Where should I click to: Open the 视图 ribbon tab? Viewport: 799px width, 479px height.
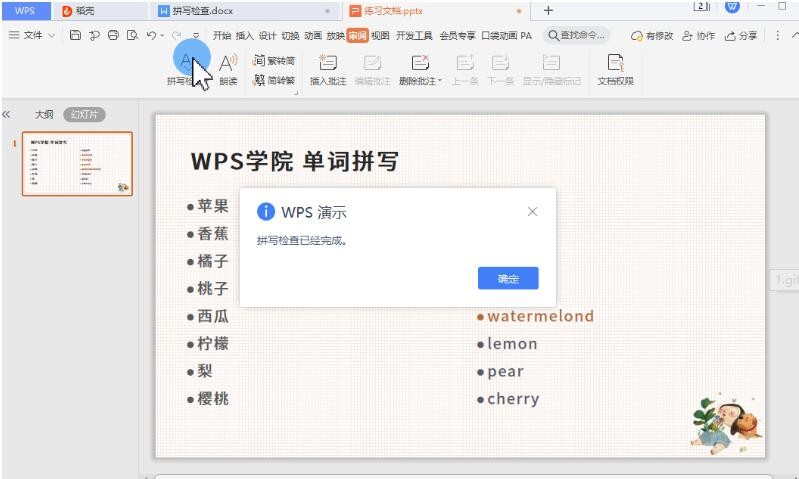click(380, 35)
